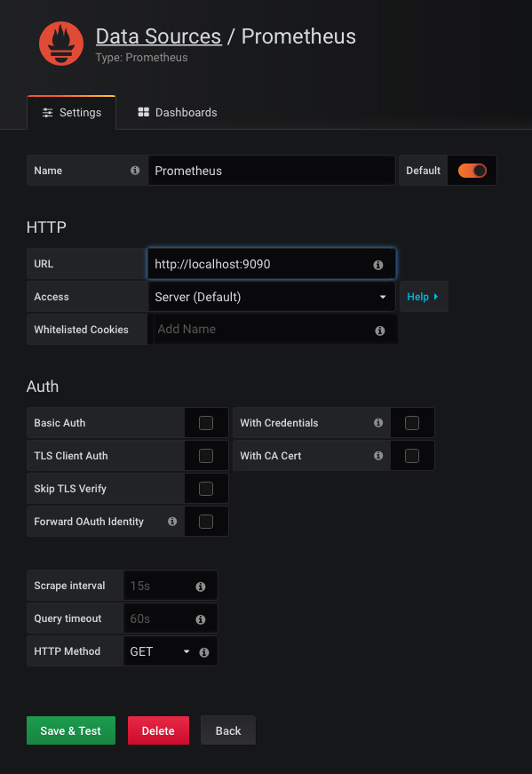Click info icon next to With CA Cert

pos(378,456)
